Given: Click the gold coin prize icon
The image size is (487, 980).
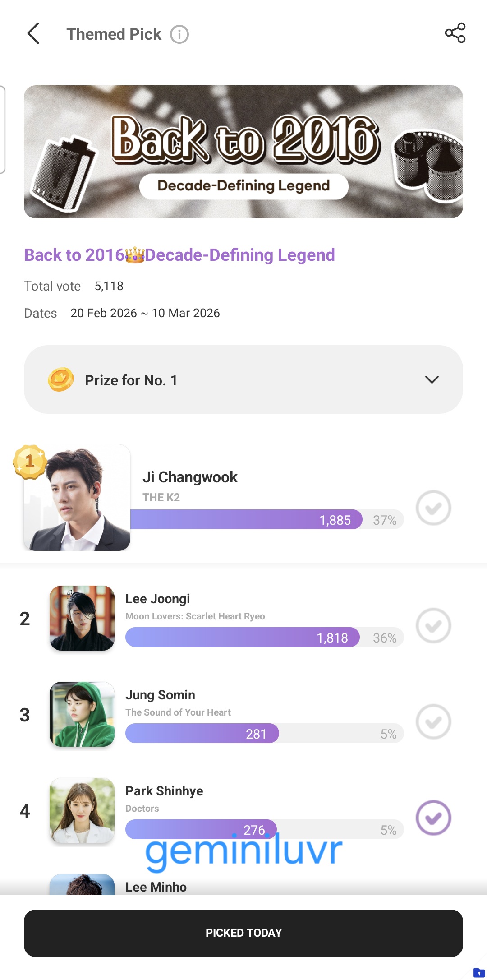Looking at the screenshot, I should 61,379.
